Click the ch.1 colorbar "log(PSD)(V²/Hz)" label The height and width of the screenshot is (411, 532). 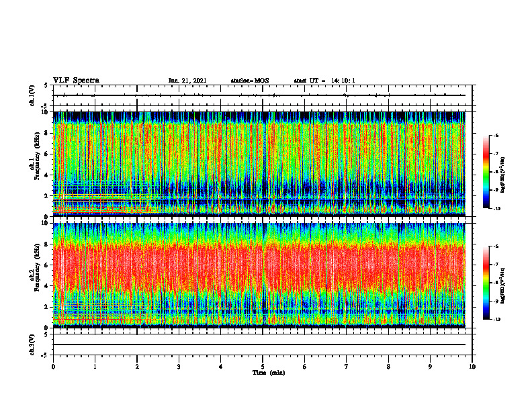[x=503, y=175]
